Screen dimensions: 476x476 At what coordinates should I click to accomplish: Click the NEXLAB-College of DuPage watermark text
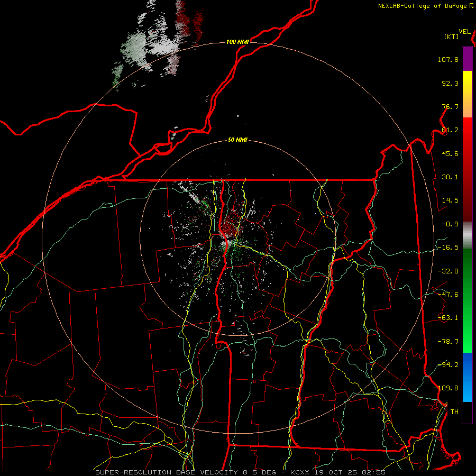click(x=426, y=6)
